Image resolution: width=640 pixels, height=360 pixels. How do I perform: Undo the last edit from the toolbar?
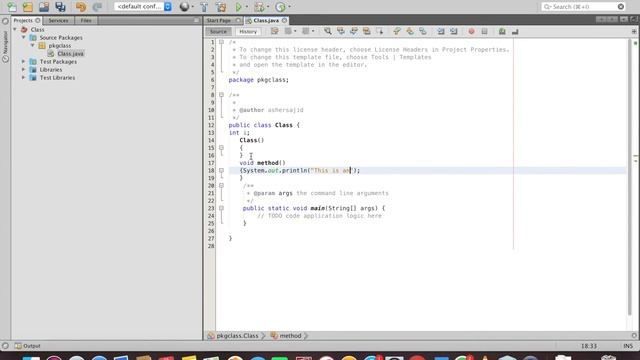coord(81,7)
